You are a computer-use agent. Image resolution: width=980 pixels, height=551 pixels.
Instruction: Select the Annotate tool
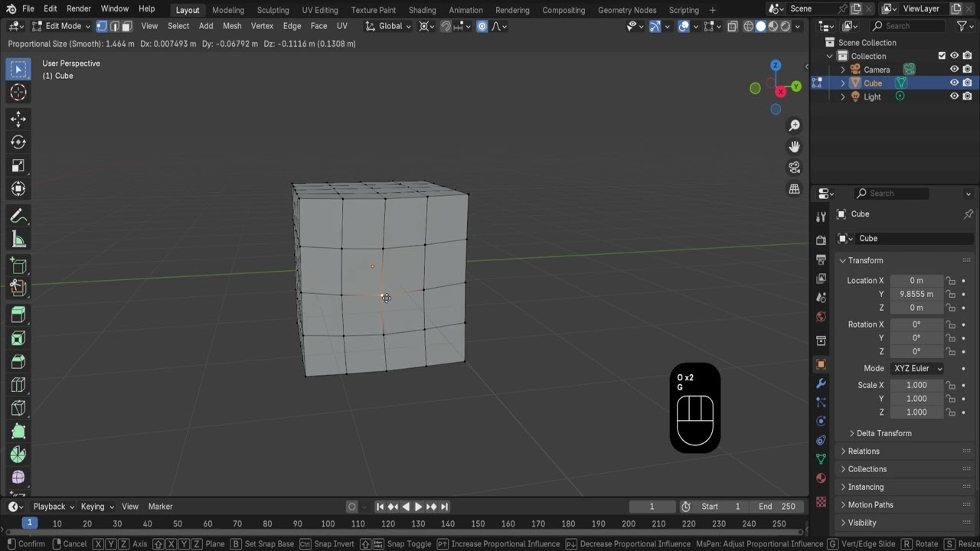[x=18, y=216]
